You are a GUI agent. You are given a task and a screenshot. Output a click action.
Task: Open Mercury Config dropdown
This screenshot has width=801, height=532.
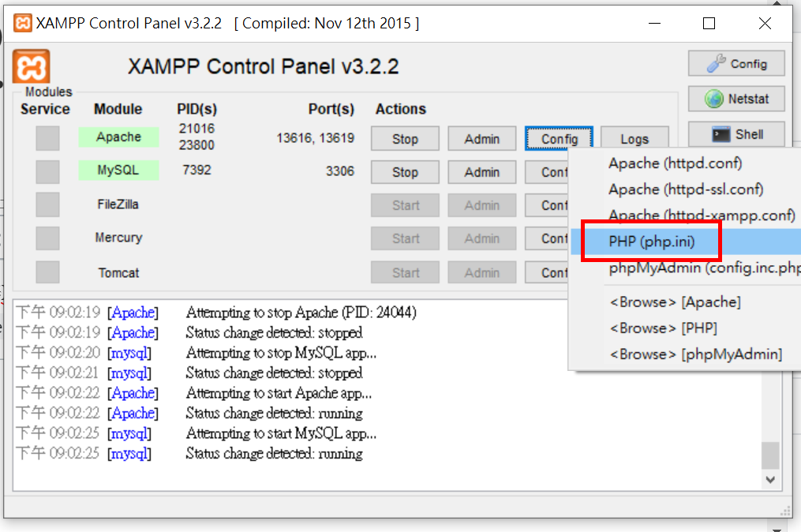pyautogui.click(x=547, y=238)
